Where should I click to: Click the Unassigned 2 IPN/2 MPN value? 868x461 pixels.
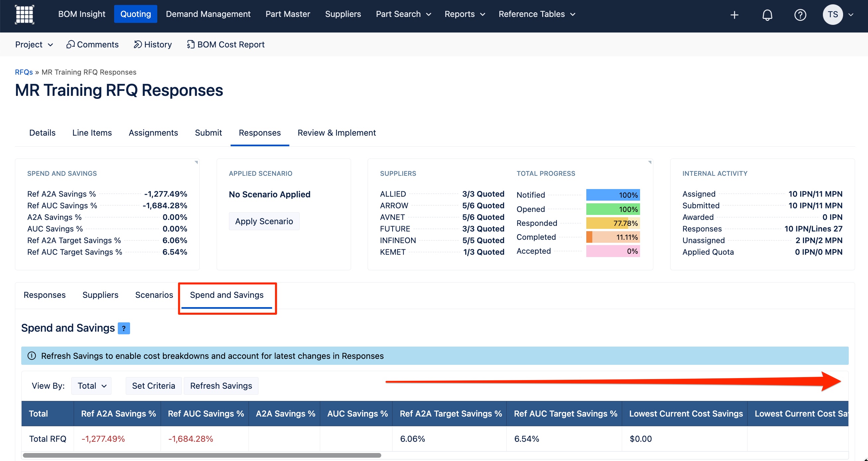click(819, 240)
